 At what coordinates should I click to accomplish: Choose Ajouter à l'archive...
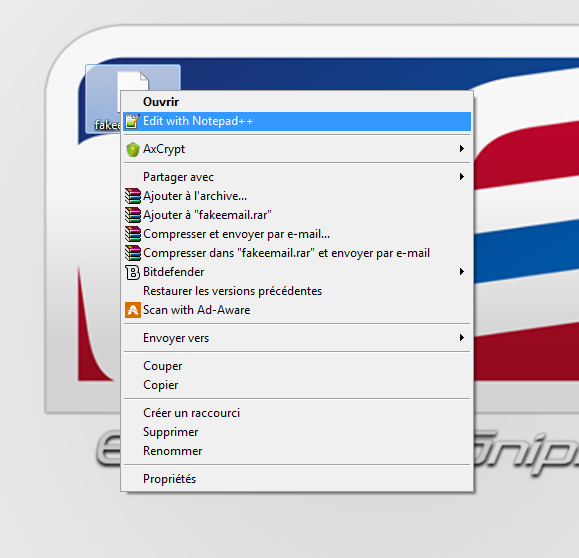297,196
